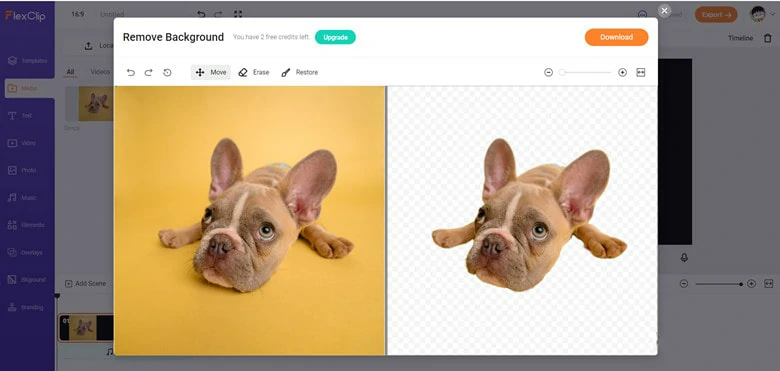Switch to the Videos media tab

point(100,72)
